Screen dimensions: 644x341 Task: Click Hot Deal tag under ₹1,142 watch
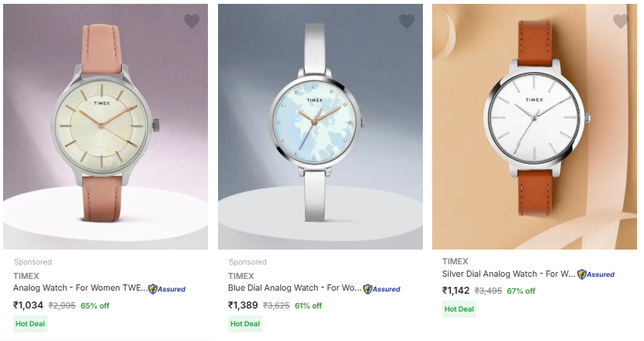(459, 308)
